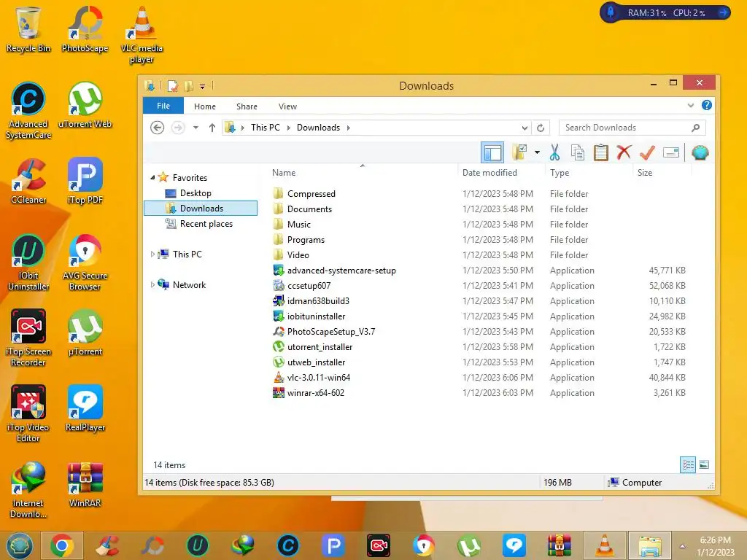The width and height of the screenshot is (747, 560).
Task: Open CCleaner desktop shortcut
Action: coord(28,181)
